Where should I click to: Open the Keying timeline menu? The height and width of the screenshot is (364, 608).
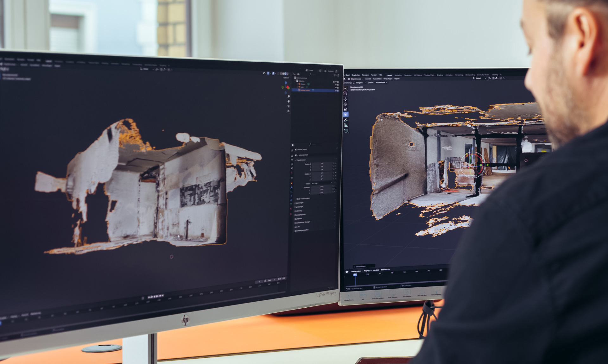point(368,271)
